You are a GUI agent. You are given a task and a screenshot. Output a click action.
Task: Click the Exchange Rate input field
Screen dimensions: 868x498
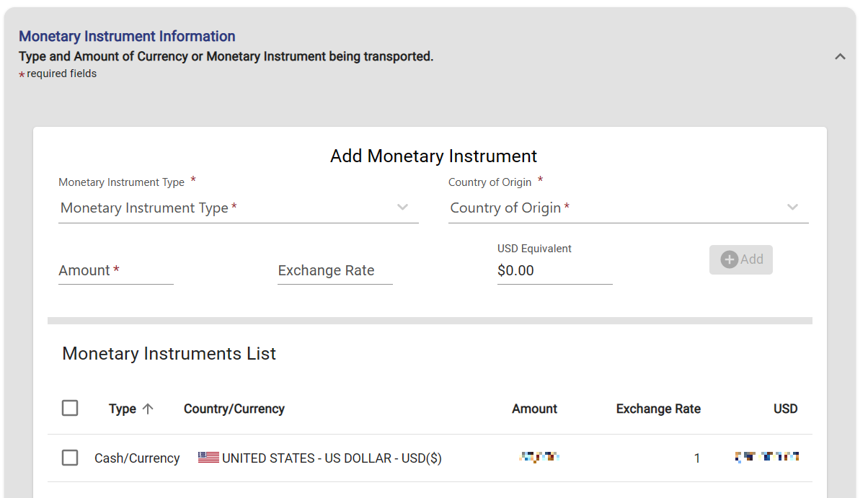tap(335, 271)
